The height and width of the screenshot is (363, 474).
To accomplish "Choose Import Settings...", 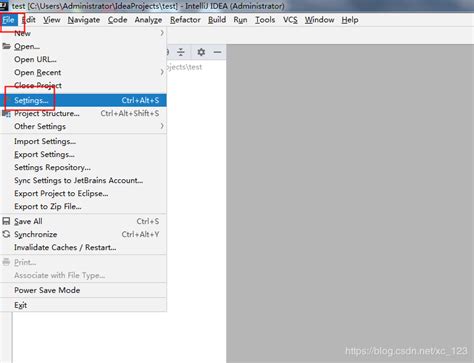I will tap(83, 141).
